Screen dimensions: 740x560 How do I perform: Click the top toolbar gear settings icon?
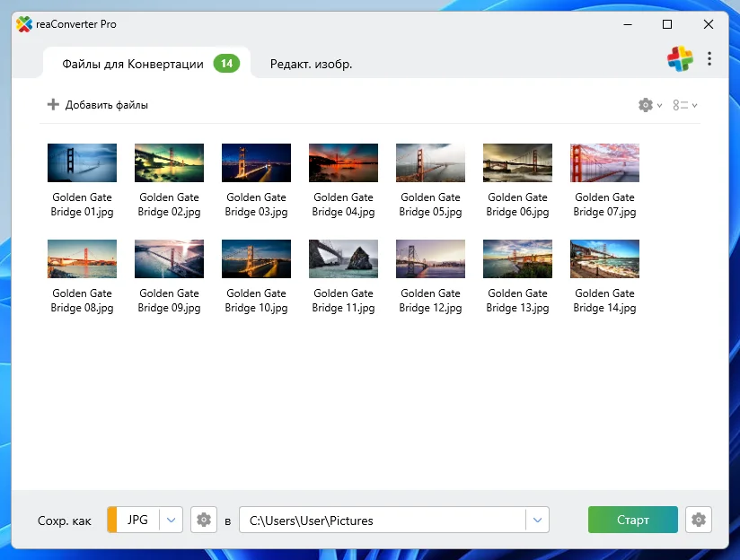[x=646, y=105]
